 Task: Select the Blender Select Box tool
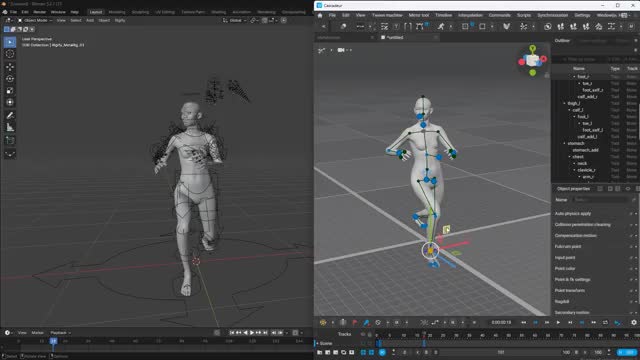(10, 42)
